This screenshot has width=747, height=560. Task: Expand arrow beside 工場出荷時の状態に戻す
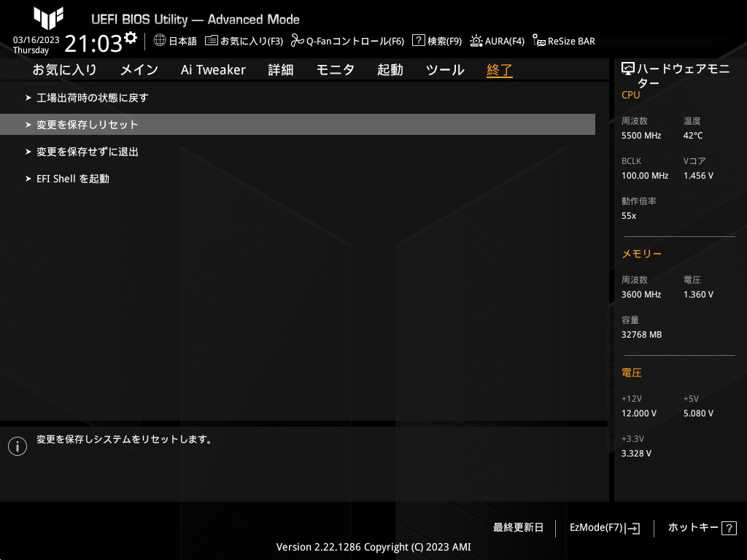coord(28,98)
